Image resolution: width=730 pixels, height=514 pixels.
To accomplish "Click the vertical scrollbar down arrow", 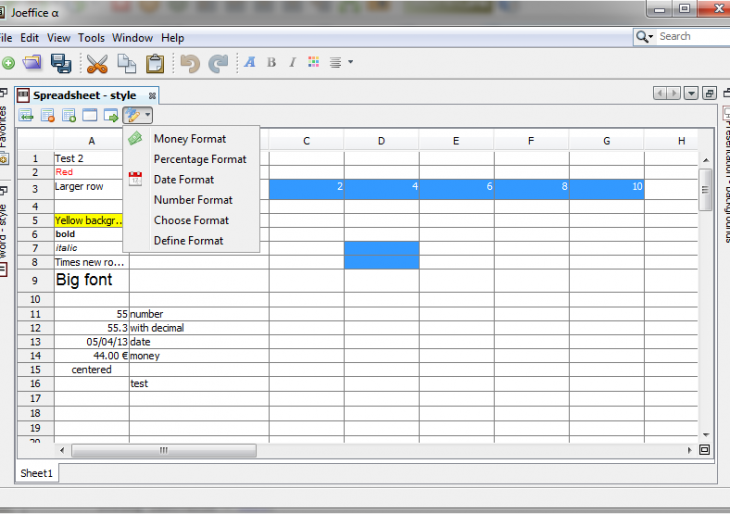I will [706, 435].
